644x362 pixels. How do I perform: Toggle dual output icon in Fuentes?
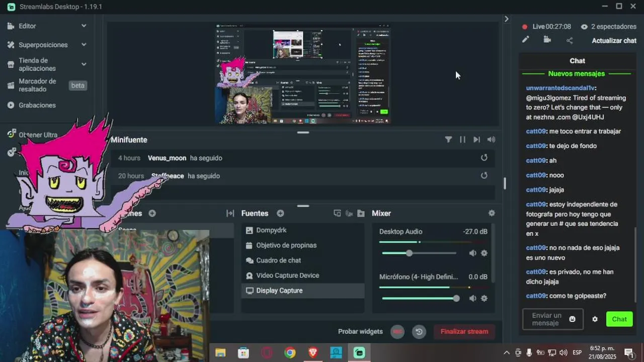coord(337,213)
